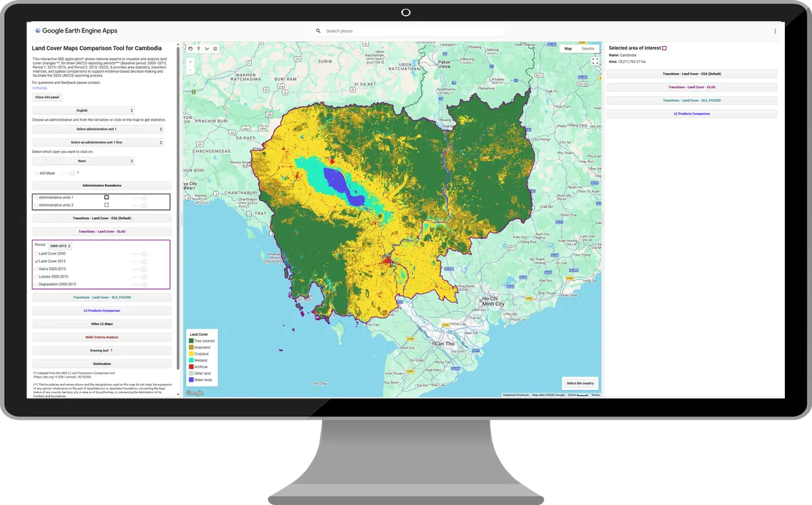This screenshot has height=505, width=812.
Task: Zoom out on the map
Action: [191, 70]
